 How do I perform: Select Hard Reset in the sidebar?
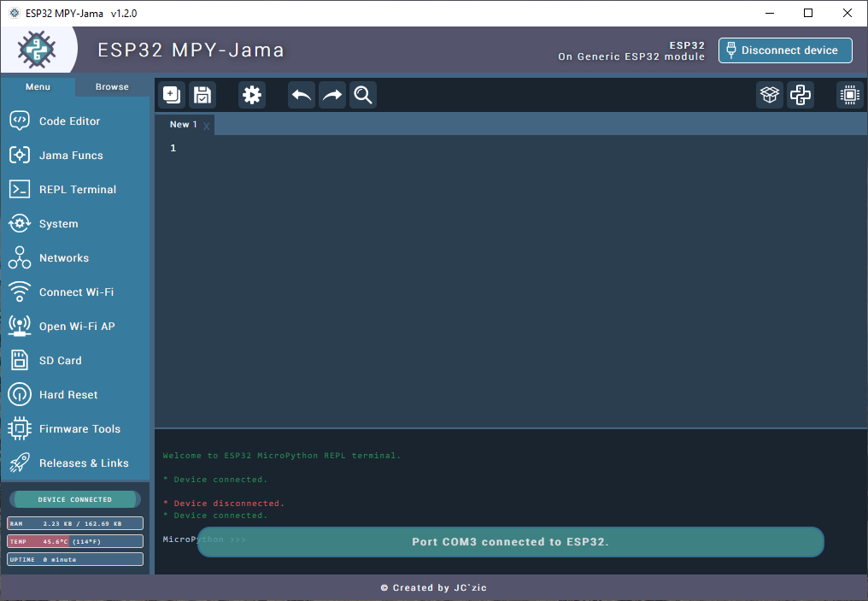(x=74, y=394)
